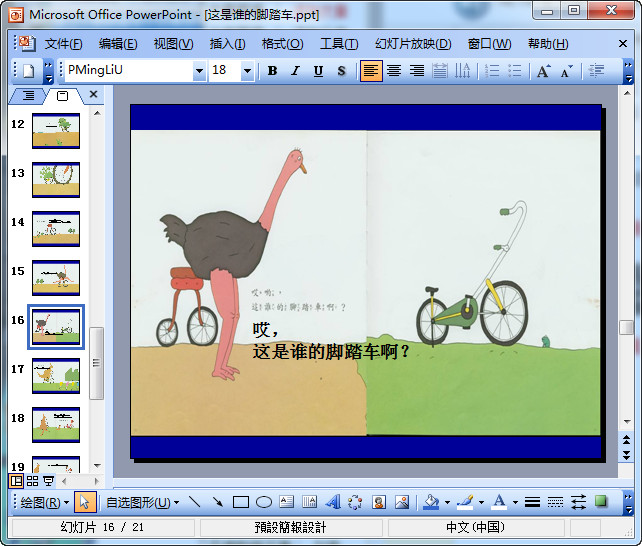The height and width of the screenshot is (546, 642).
Task: Center the text
Action: (394, 71)
